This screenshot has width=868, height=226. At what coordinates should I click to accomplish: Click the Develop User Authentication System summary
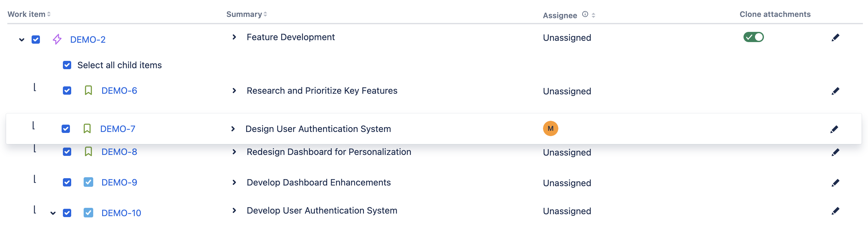click(x=321, y=210)
